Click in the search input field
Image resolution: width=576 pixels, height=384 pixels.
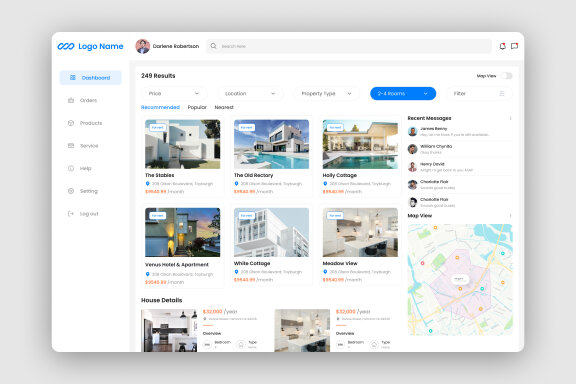click(x=349, y=46)
